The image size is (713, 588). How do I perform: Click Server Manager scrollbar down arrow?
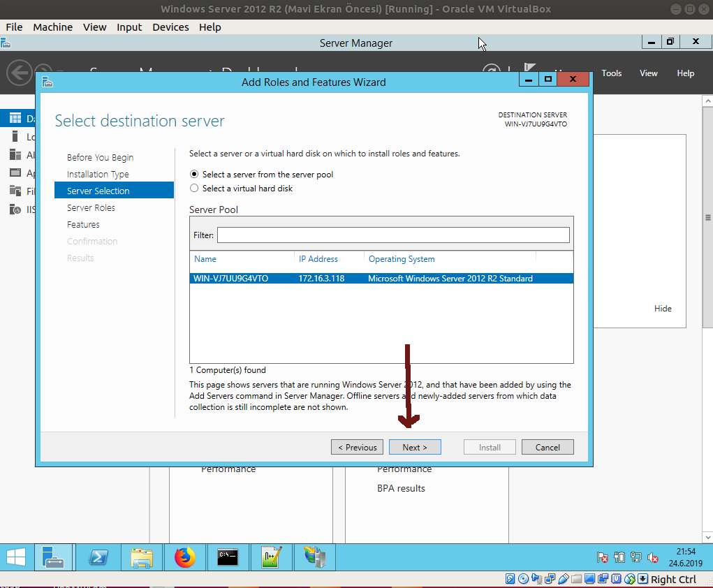click(707, 537)
